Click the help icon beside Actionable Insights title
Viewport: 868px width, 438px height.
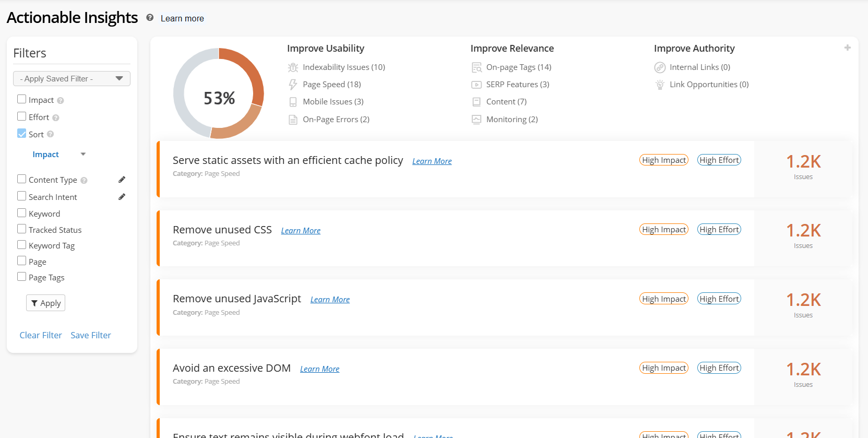point(150,18)
